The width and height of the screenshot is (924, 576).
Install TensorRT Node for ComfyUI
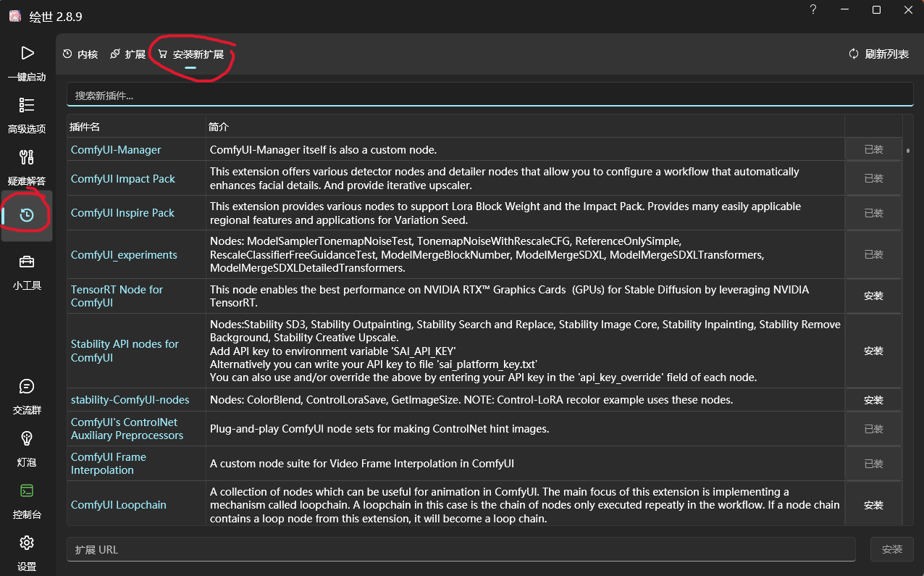tap(873, 296)
